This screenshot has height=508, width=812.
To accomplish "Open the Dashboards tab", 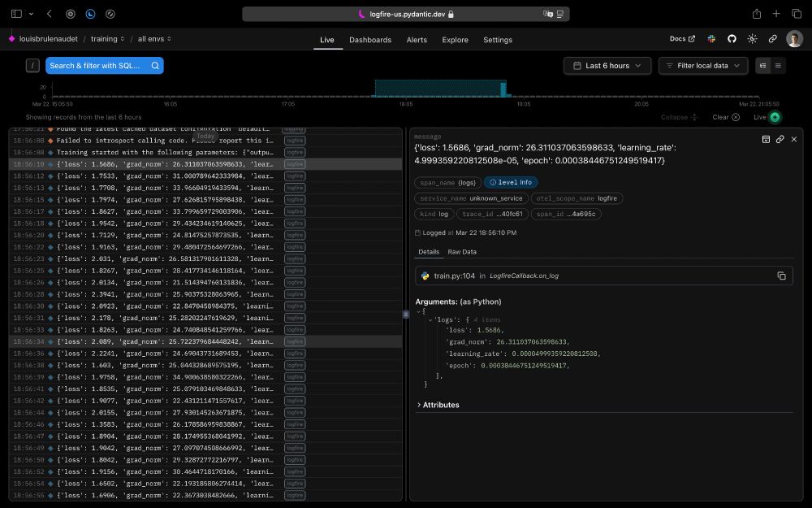I will coord(370,40).
